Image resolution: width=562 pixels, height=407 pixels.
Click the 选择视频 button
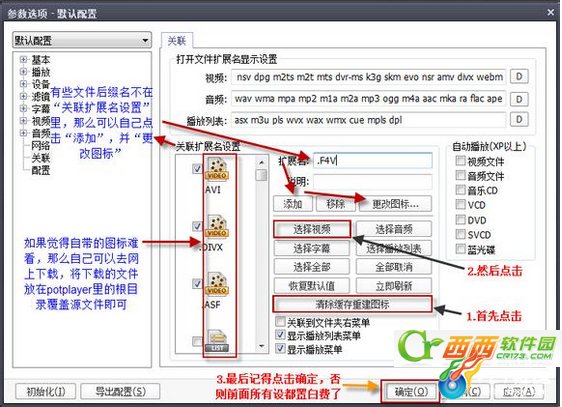pos(312,229)
